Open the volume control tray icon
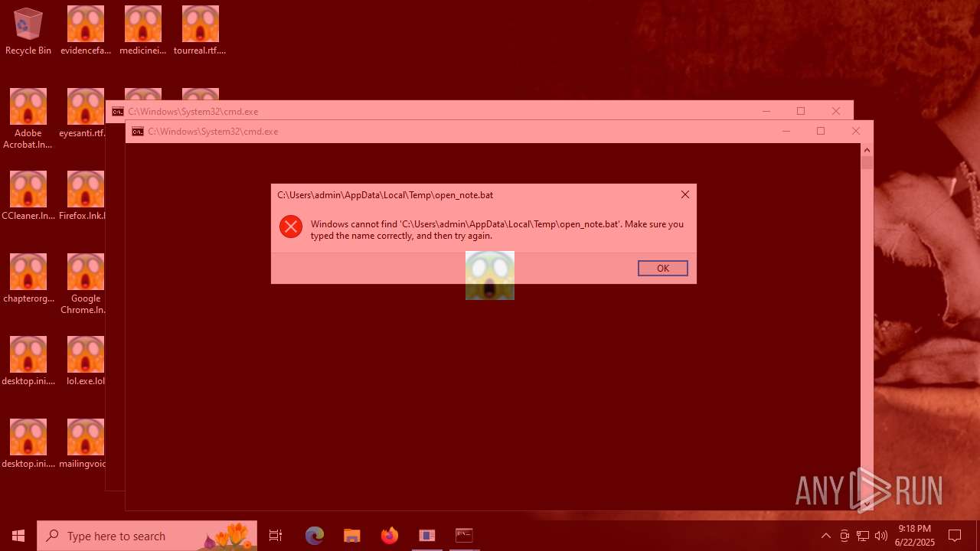 tap(881, 536)
